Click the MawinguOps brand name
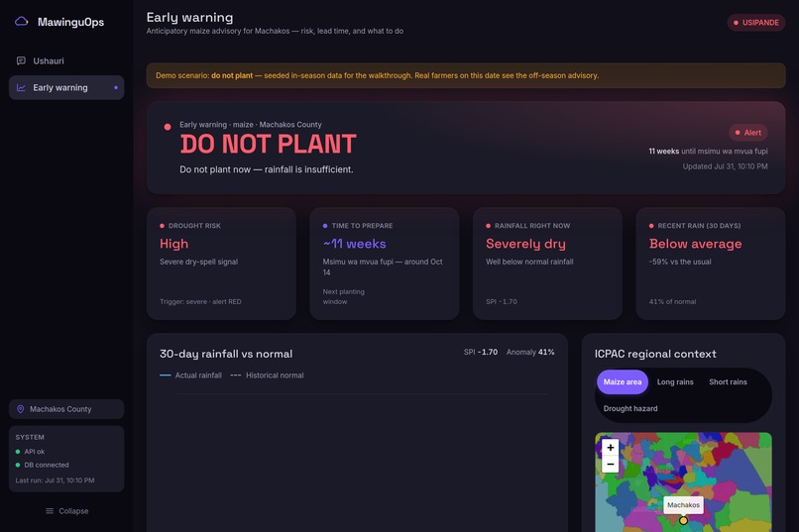799x532 pixels. [x=70, y=22]
